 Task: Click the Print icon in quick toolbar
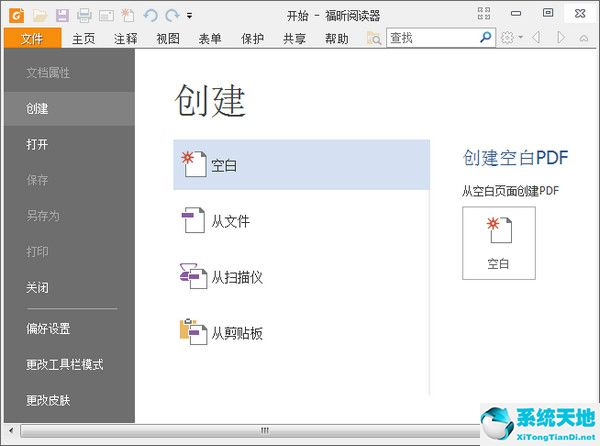click(x=84, y=15)
